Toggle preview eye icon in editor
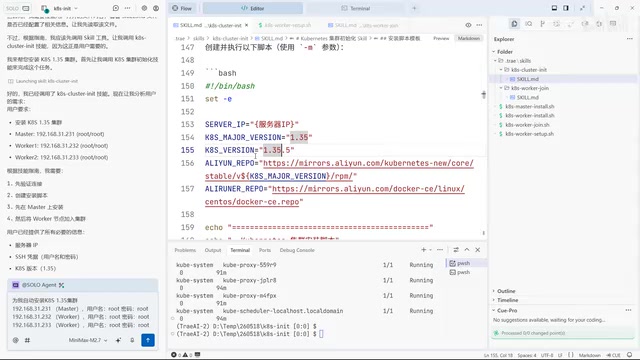The image size is (640, 360). pos(468,25)
